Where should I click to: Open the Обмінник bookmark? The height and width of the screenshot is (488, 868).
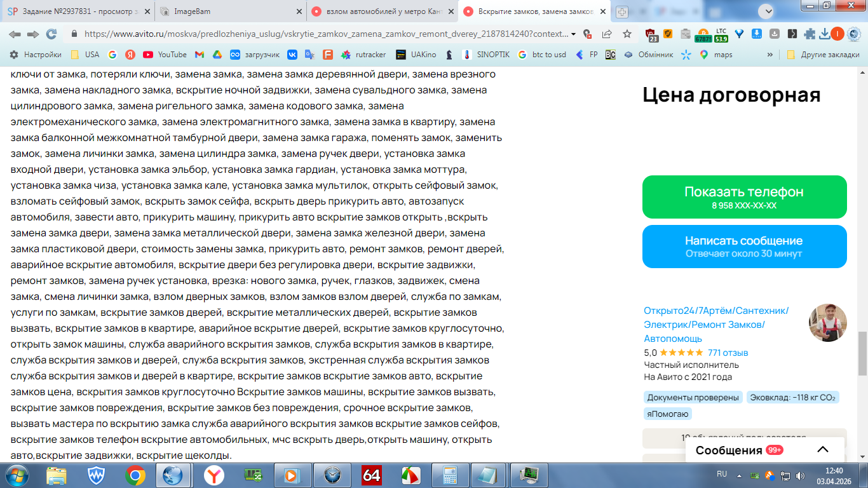click(x=648, y=55)
